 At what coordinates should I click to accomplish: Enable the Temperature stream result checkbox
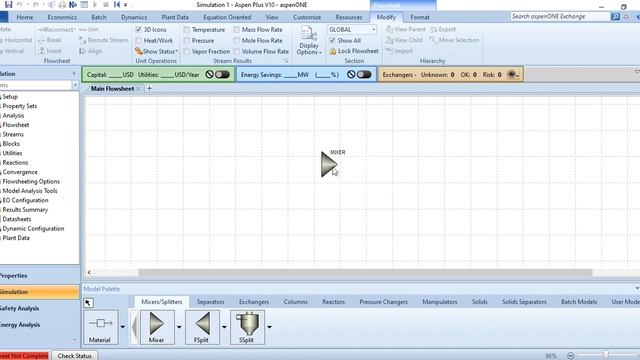point(187,29)
